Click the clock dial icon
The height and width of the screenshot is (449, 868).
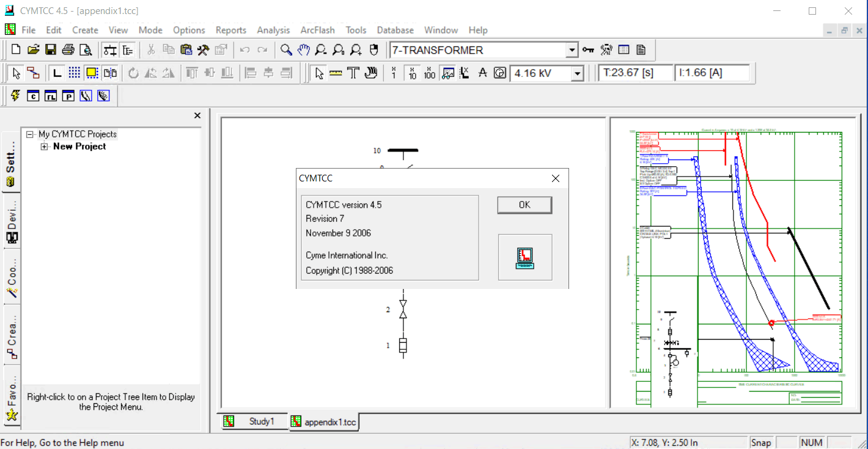[x=499, y=73]
